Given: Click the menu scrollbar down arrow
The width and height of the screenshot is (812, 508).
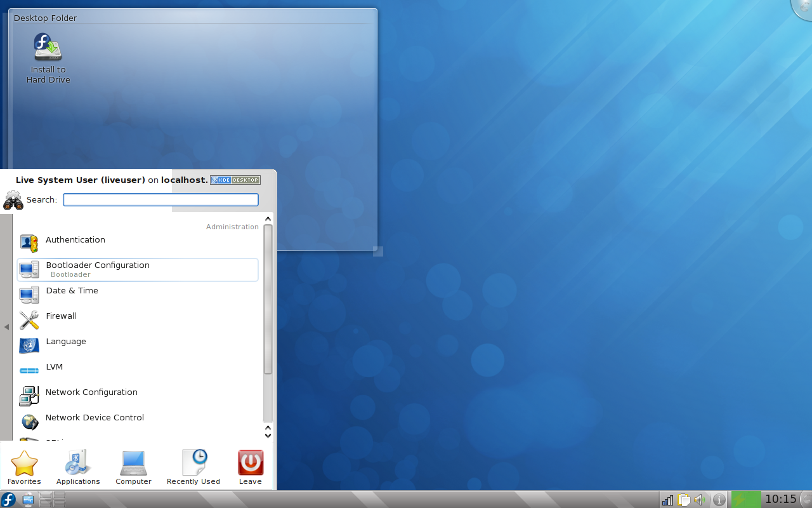Looking at the screenshot, I should [x=268, y=436].
